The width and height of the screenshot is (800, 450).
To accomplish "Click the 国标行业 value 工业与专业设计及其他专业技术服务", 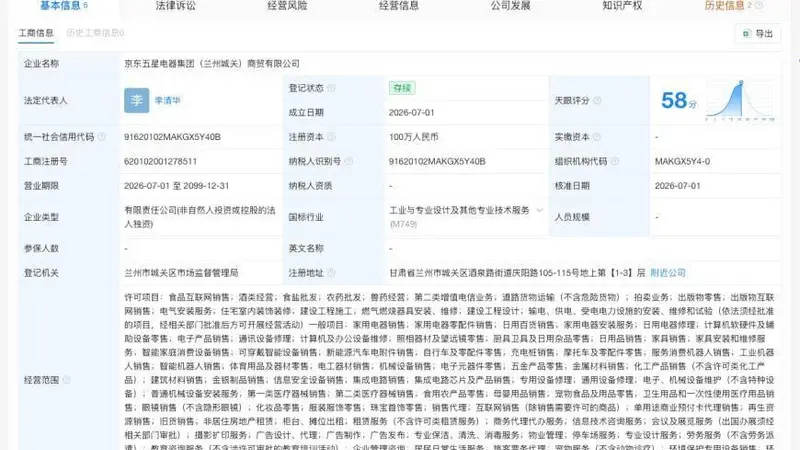I will [x=459, y=210].
